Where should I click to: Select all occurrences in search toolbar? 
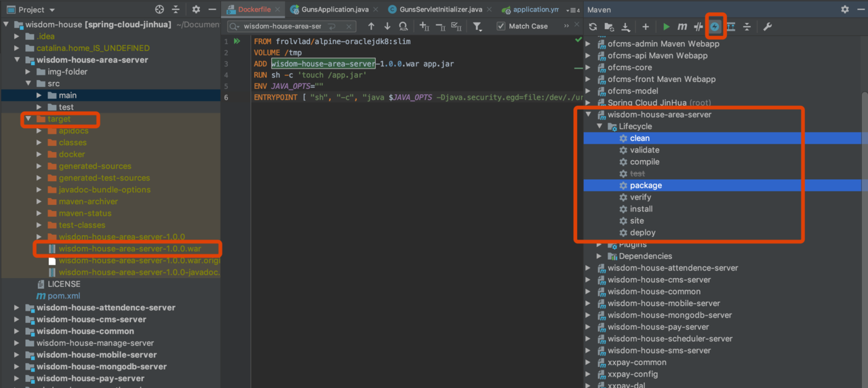[456, 26]
